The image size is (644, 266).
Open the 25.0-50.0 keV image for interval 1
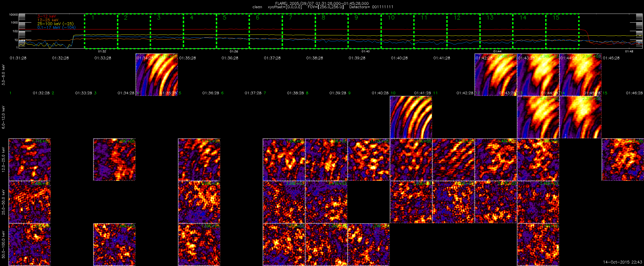pos(30,202)
